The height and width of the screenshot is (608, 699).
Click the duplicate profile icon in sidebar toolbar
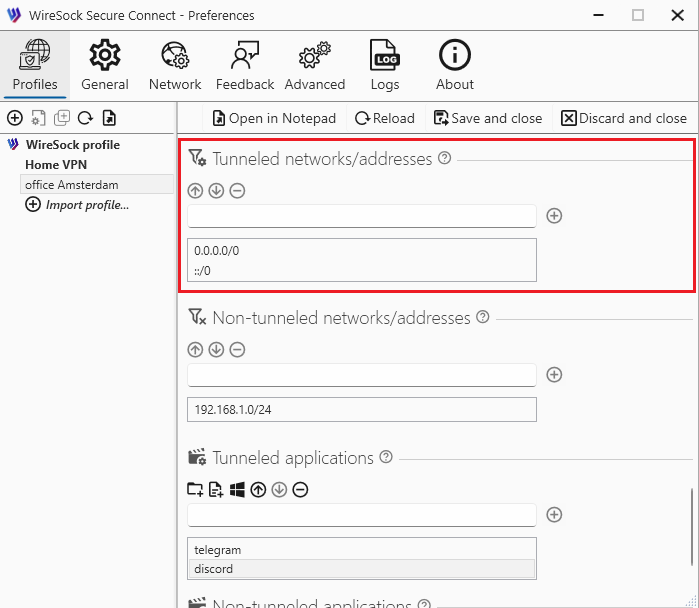point(62,118)
